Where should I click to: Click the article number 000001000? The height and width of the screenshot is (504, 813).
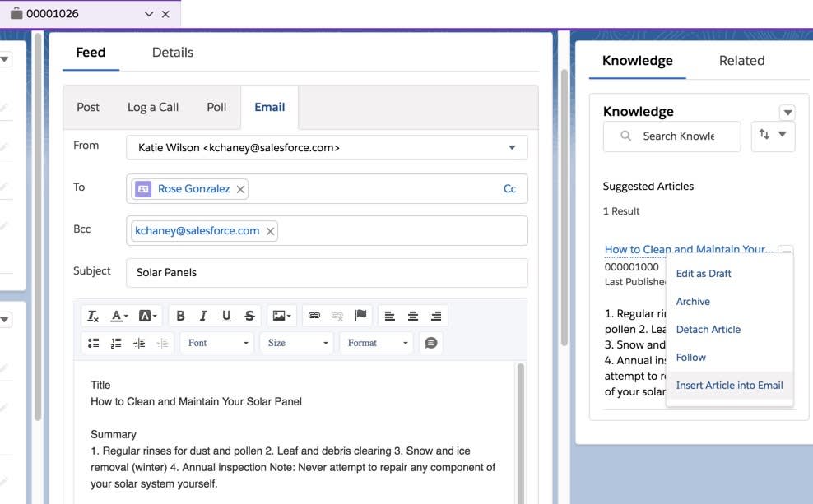click(631, 267)
